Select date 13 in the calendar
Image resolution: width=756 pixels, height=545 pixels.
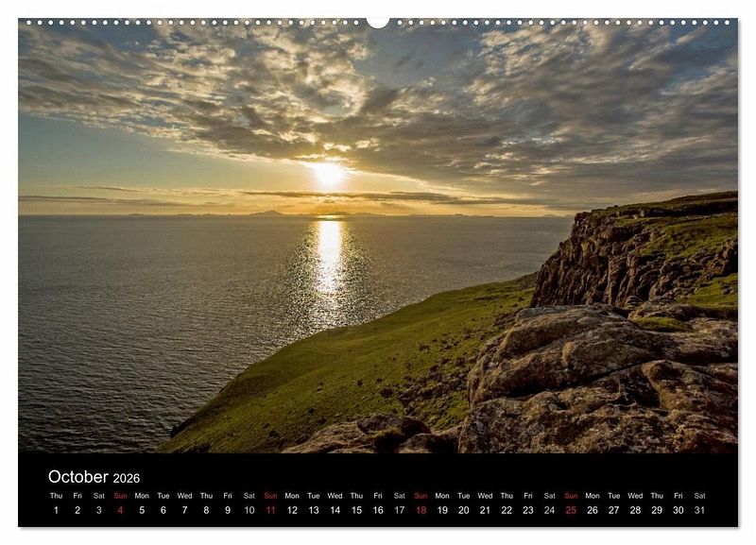pos(314,510)
